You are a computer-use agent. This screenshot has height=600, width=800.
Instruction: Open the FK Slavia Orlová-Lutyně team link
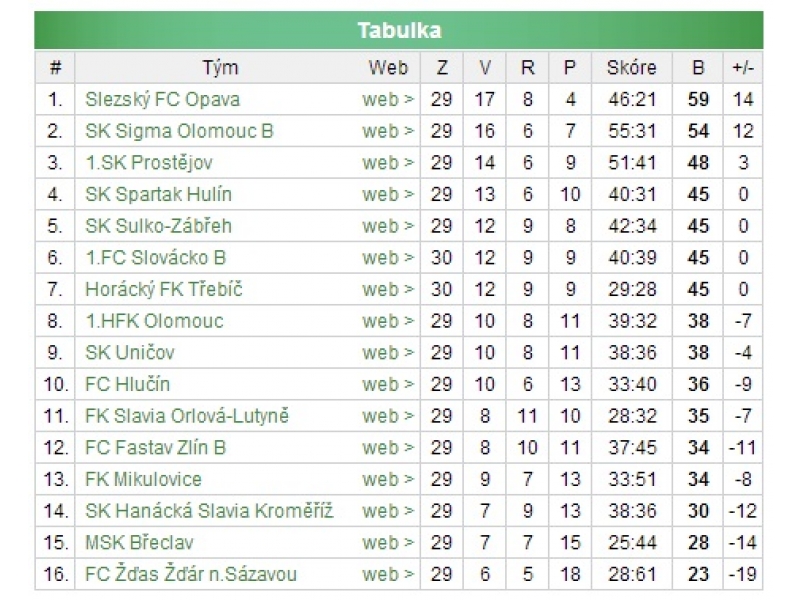(x=187, y=416)
